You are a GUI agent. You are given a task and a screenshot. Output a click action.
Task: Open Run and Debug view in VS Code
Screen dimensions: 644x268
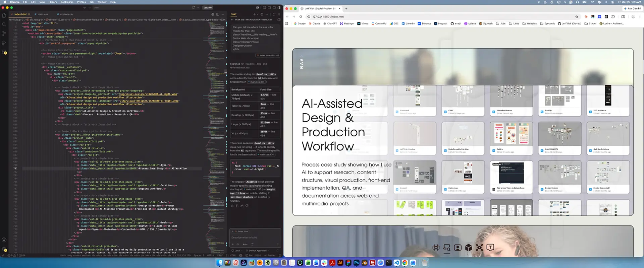[x=4, y=43]
